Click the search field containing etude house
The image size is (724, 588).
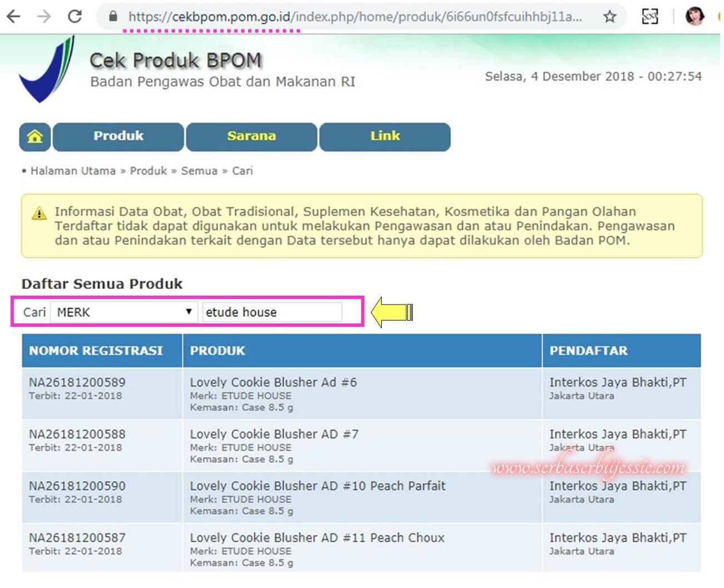point(272,312)
